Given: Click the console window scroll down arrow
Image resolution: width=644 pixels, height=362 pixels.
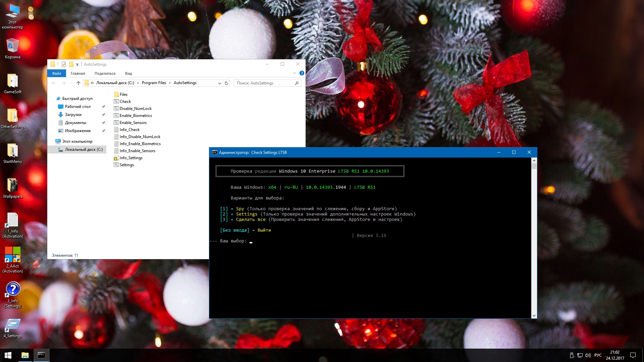Looking at the screenshot, I should click(x=534, y=315).
